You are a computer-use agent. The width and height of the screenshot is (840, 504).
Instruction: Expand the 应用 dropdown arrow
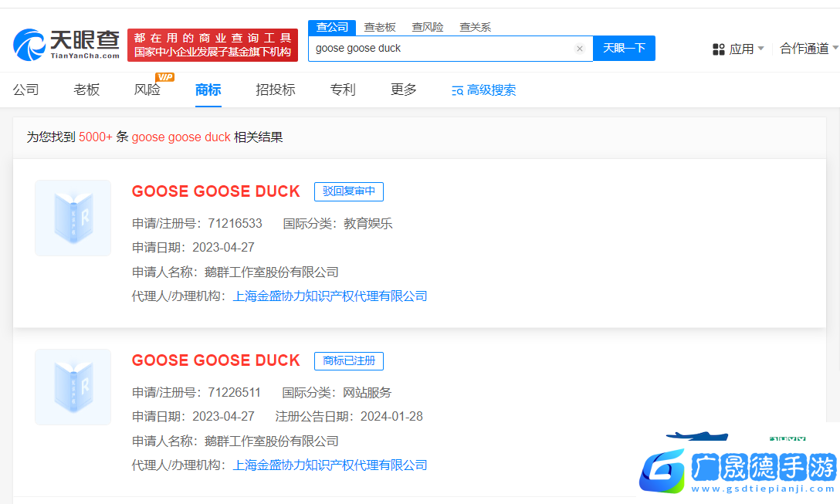click(x=760, y=49)
